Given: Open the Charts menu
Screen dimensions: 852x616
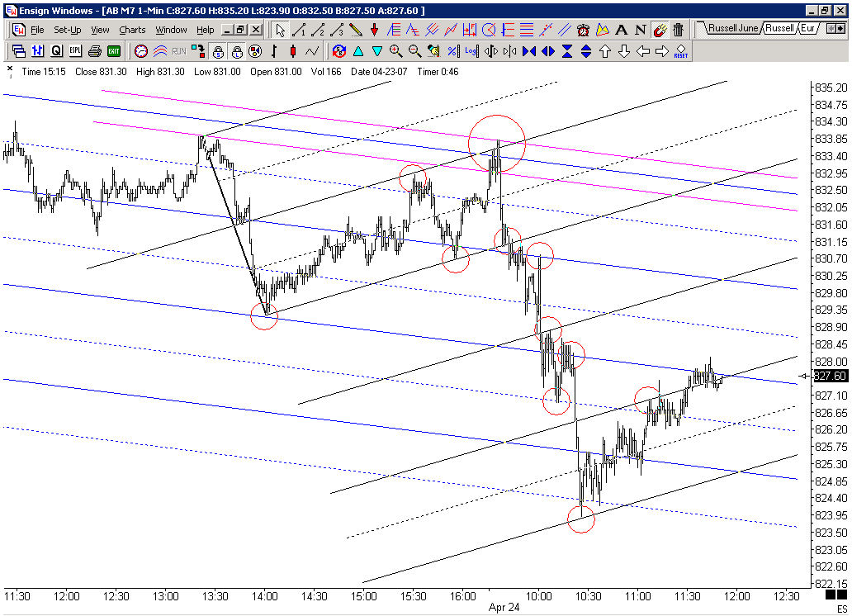Looking at the screenshot, I should point(133,30).
